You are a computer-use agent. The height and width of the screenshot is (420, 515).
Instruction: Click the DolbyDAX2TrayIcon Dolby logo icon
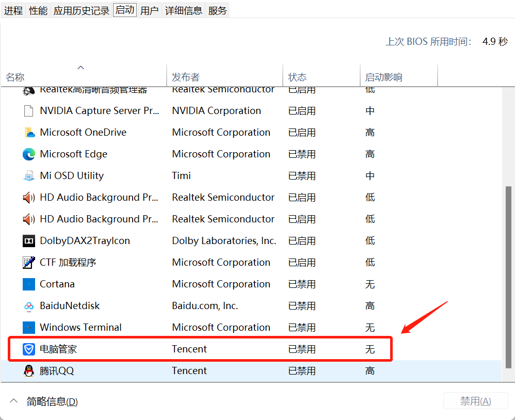pyautogui.click(x=29, y=241)
